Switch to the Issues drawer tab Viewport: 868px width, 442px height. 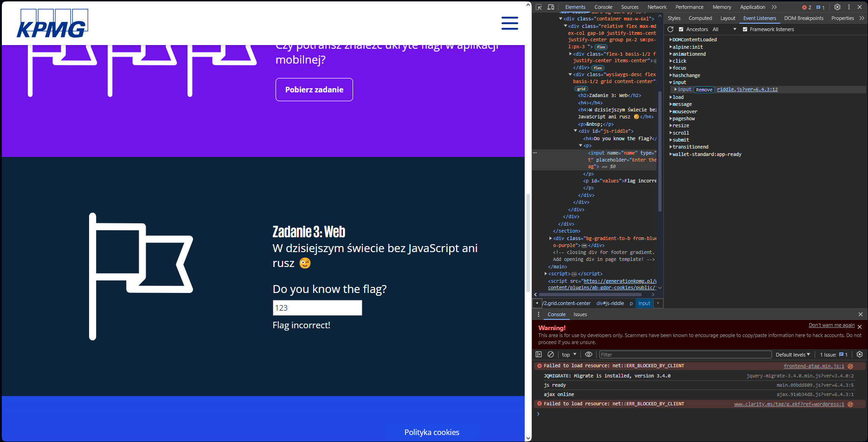(580, 314)
